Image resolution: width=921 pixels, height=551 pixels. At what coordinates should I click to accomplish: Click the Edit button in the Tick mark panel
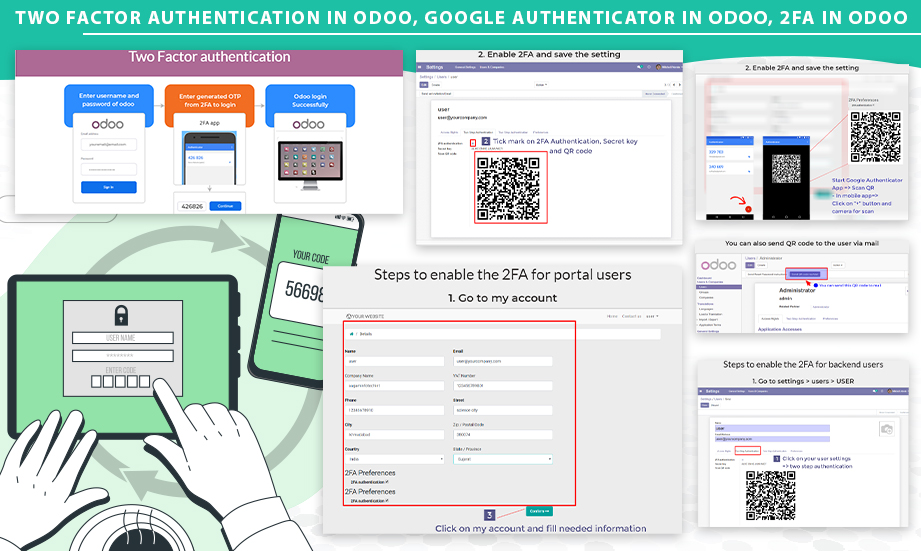423,85
